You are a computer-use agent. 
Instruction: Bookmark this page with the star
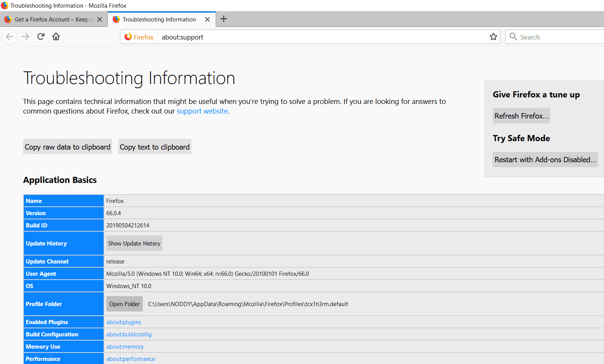pyautogui.click(x=493, y=37)
